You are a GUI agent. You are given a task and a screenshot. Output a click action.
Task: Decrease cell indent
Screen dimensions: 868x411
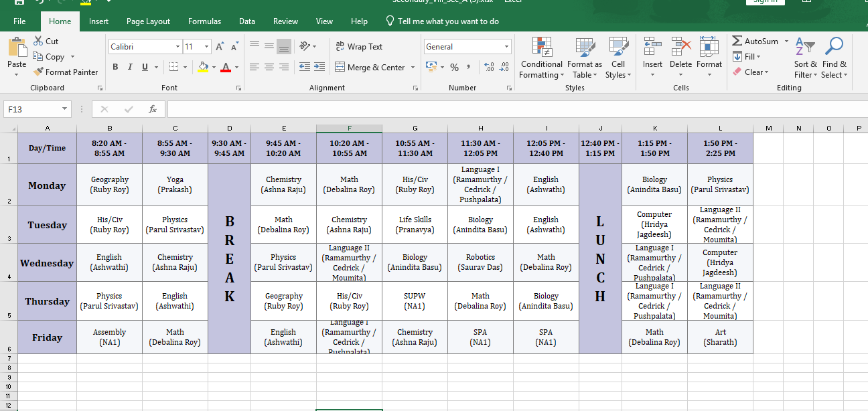[x=304, y=67]
